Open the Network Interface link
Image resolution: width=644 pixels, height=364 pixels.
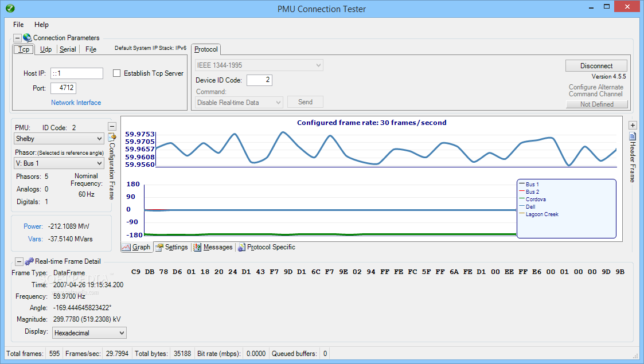pos(76,103)
